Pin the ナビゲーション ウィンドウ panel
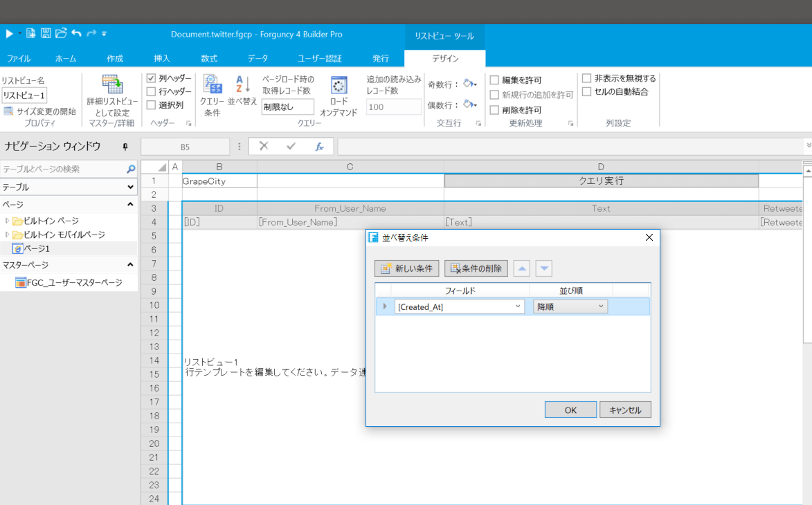 click(125, 147)
